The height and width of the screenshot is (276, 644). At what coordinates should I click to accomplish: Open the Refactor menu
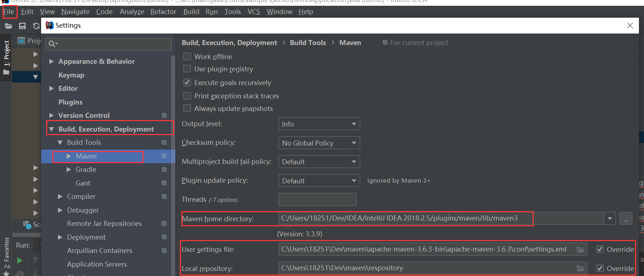click(163, 12)
